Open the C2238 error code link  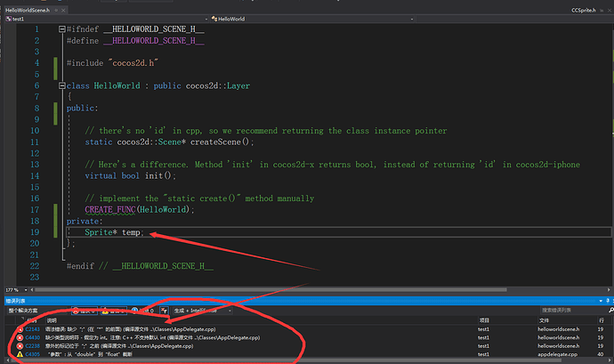[x=33, y=346]
